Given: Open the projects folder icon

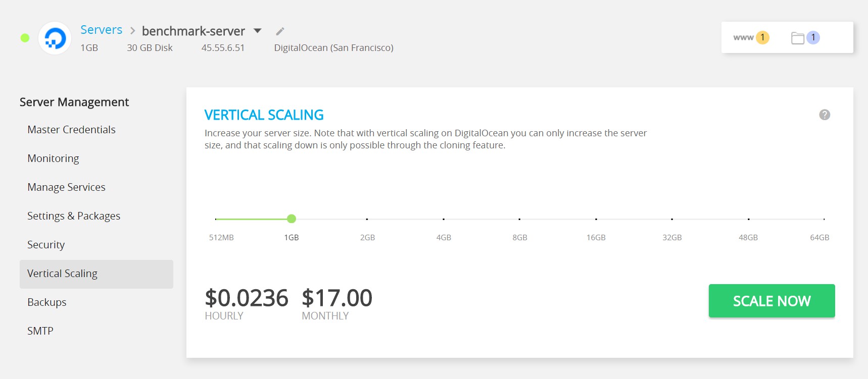Looking at the screenshot, I should pyautogui.click(x=797, y=38).
